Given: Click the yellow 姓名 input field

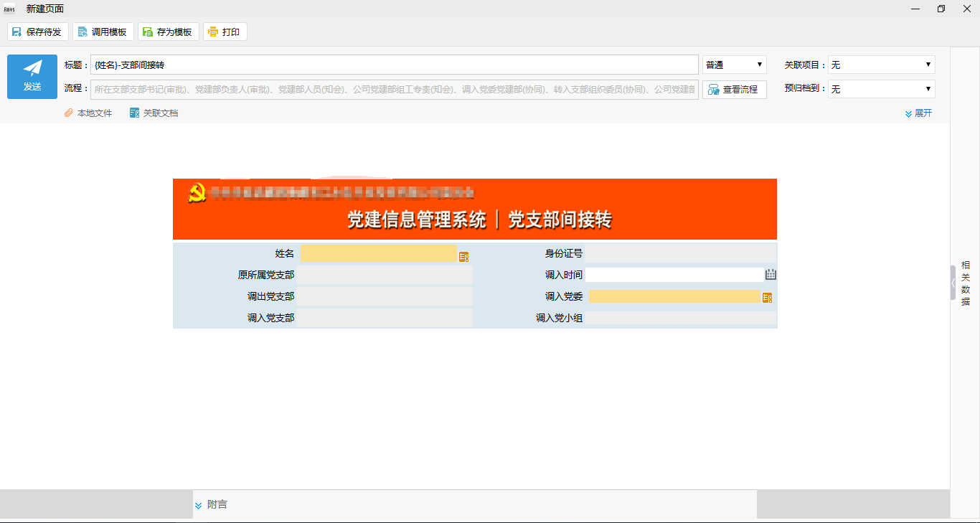Looking at the screenshot, I should (378, 253).
